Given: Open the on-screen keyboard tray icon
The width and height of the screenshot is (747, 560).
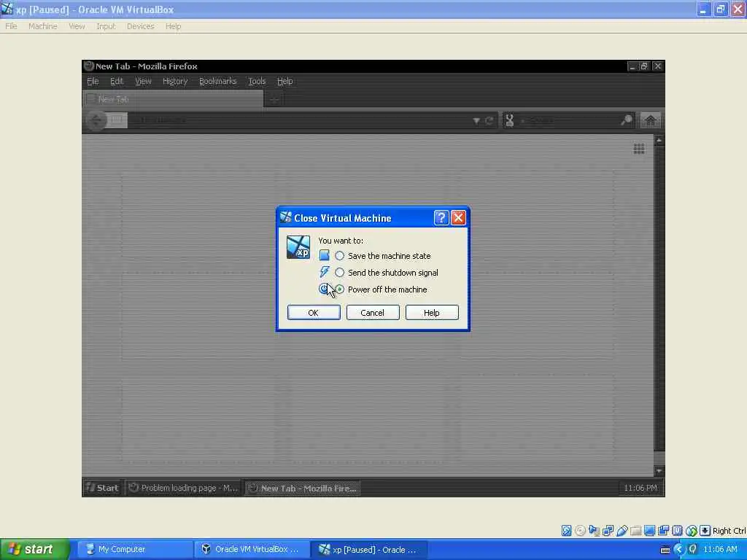Looking at the screenshot, I should pyautogui.click(x=665, y=550).
